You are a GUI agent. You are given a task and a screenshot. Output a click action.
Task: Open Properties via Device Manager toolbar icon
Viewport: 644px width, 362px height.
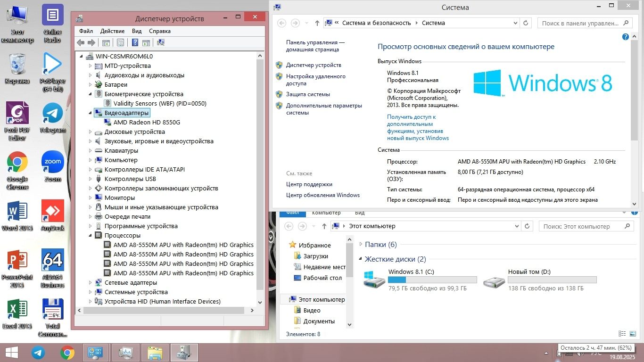(x=120, y=42)
